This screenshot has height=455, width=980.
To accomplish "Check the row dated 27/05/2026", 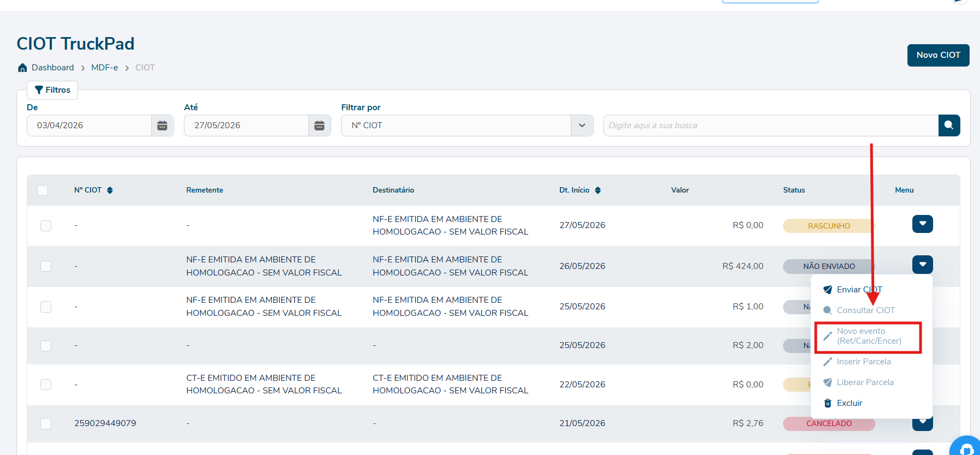I will pos(46,226).
